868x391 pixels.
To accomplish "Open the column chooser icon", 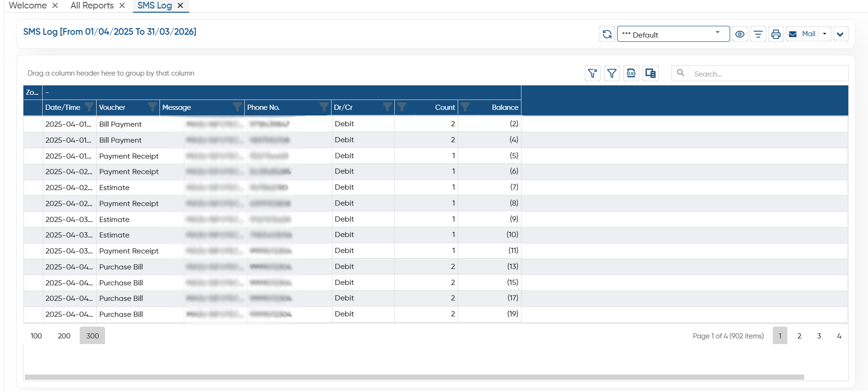I will (x=650, y=73).
